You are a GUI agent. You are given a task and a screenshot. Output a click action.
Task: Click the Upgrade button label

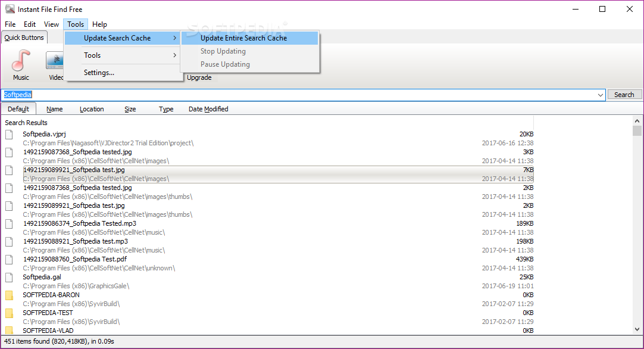[x=199, y=77]
